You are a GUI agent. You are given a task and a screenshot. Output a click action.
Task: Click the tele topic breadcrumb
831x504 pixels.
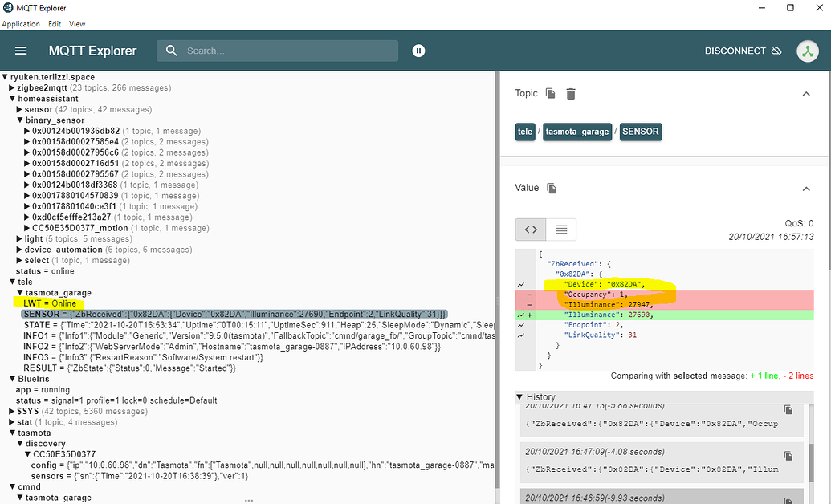pos(524,132)
